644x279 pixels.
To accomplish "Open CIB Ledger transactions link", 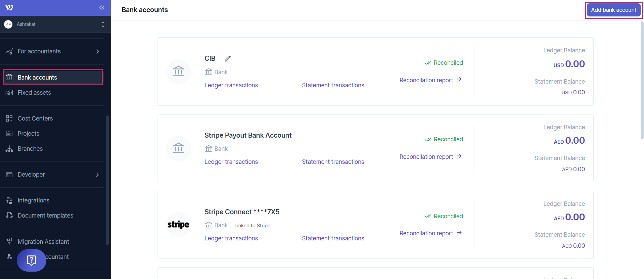I will [231, 85].
